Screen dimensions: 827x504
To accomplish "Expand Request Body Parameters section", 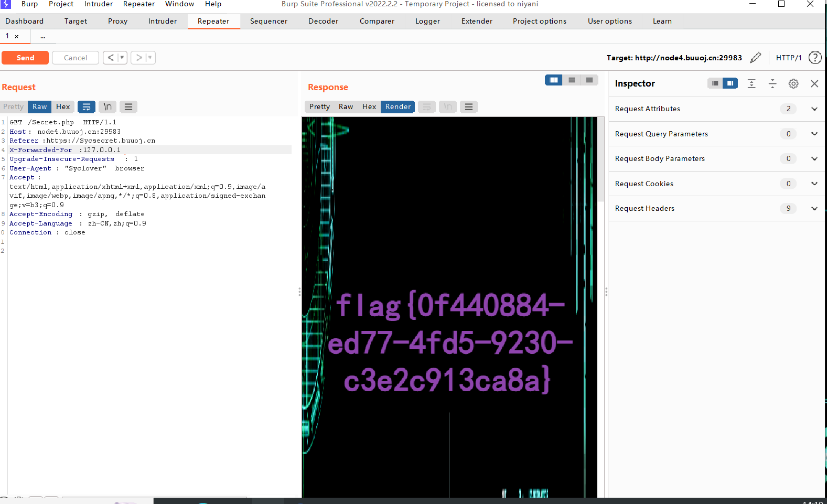I will pyautogui.click(x=716, y=158).
